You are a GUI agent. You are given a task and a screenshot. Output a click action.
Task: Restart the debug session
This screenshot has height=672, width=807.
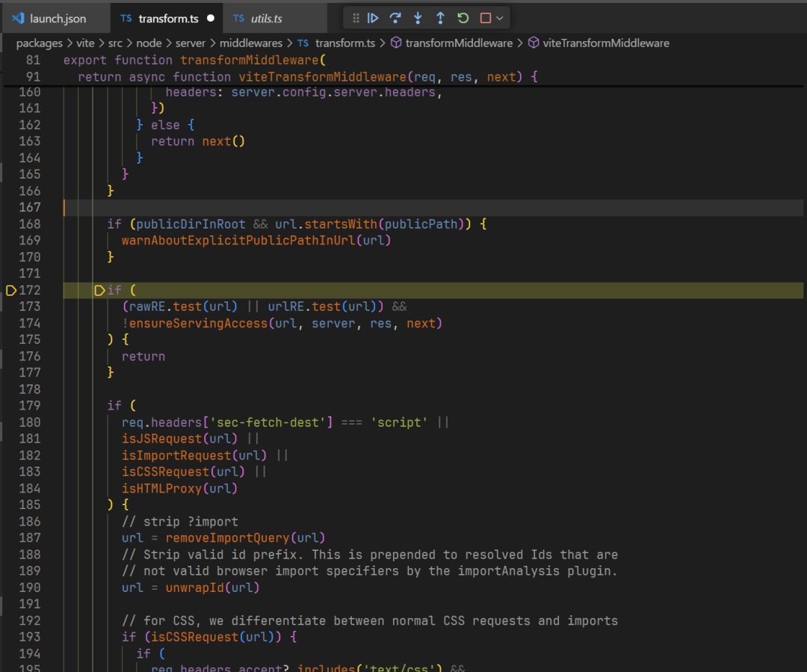click(x=463, y=18)
